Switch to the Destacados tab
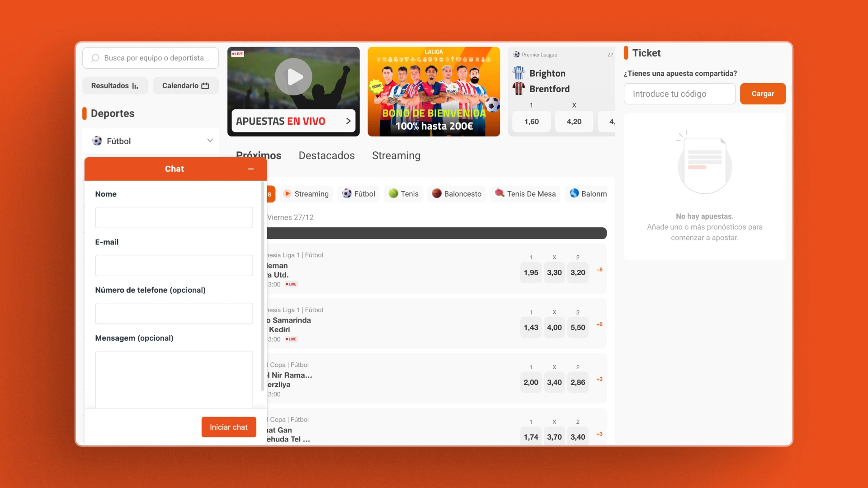This screenshot has width=868, height=488. click(326, 155)
